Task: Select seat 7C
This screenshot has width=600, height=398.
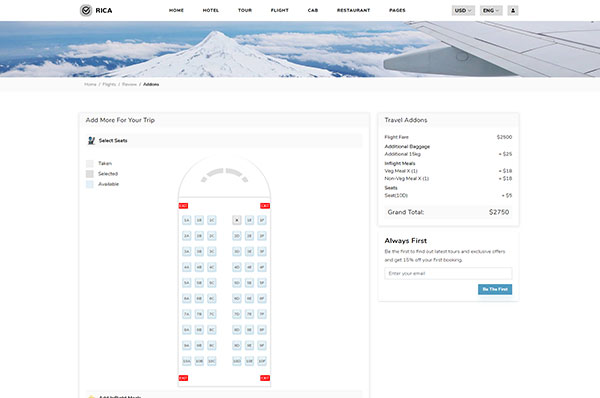Action: pyautogui.click(x=212, y=314)
